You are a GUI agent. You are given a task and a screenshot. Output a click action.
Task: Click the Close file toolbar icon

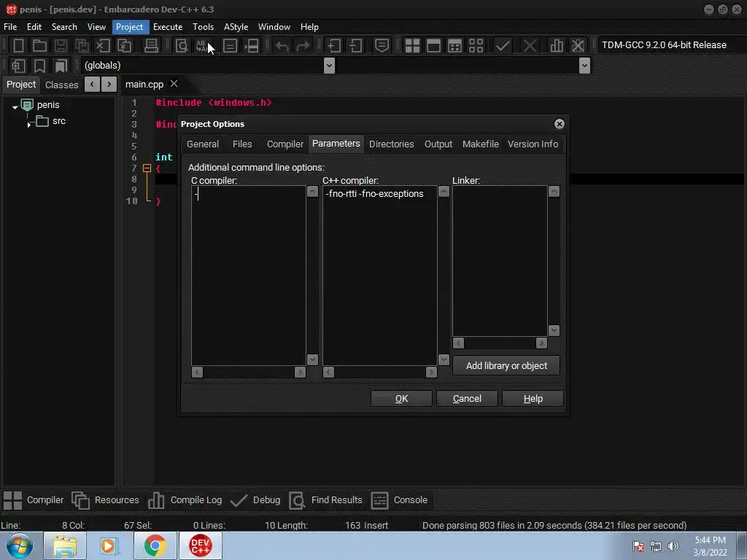(x=103, y=46)
